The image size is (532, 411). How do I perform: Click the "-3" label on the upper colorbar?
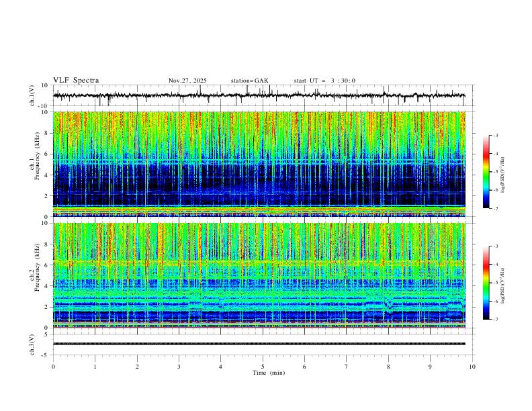[x=496, y=135]
